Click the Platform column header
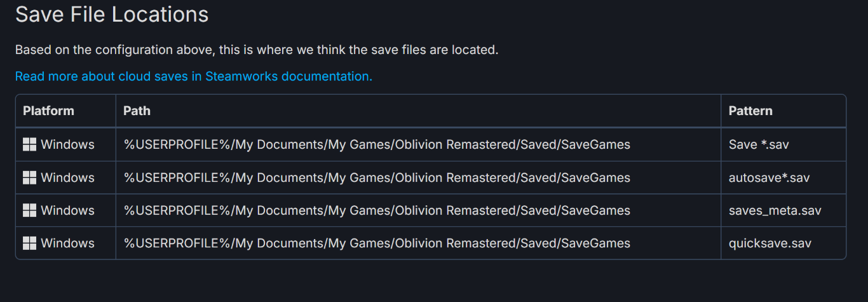868x302 pixels. (x=48, y=111)
